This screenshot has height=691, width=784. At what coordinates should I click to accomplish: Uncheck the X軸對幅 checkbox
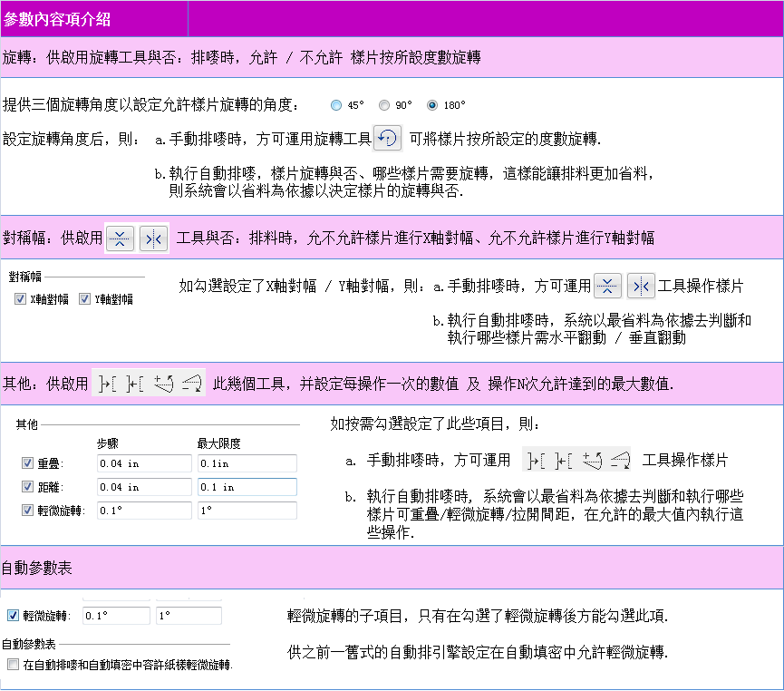click(21, 299)
